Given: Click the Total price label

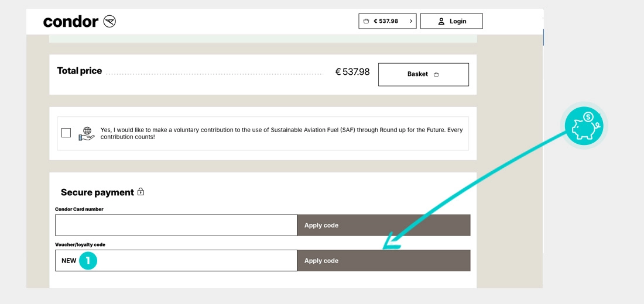Looking at the screenshot, I should (x=79, y=71).
